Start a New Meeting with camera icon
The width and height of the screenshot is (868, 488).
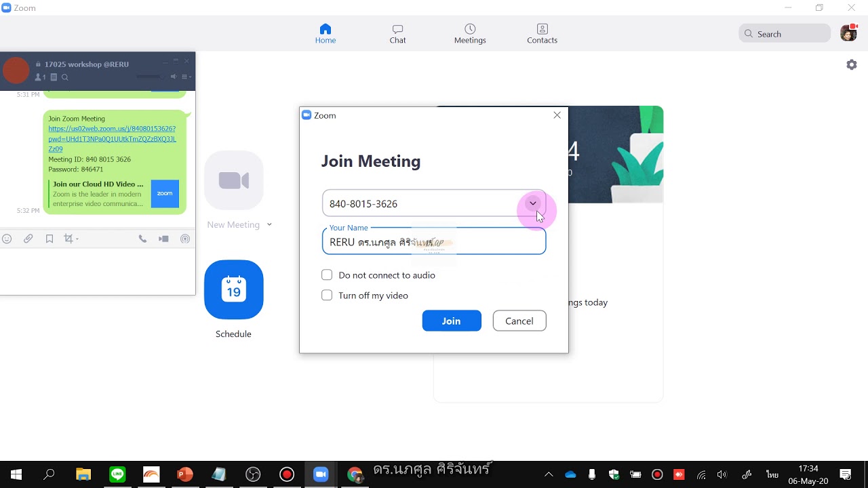[x=234, y=180]
